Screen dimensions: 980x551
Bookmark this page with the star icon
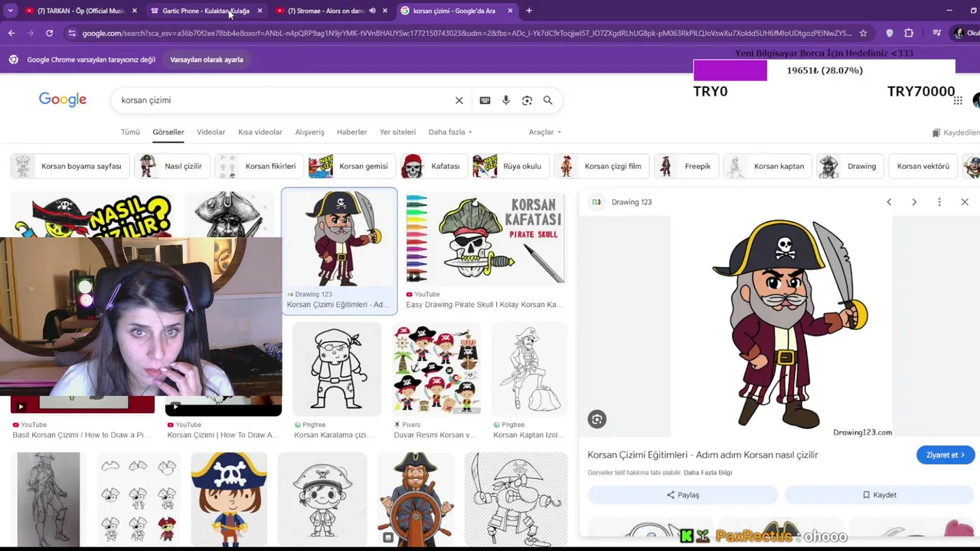(x=864, y=33)
